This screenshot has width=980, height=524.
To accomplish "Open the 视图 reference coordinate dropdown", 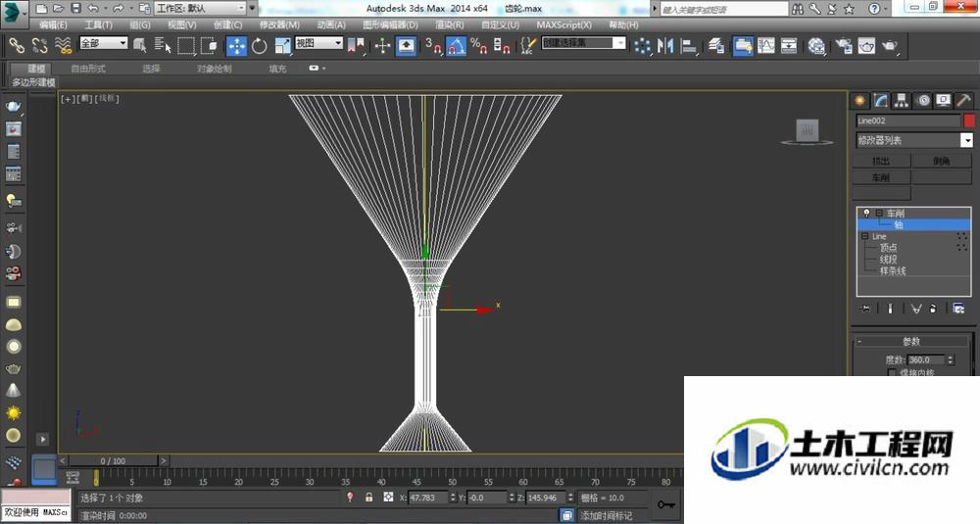I will (x=318, y=43).
